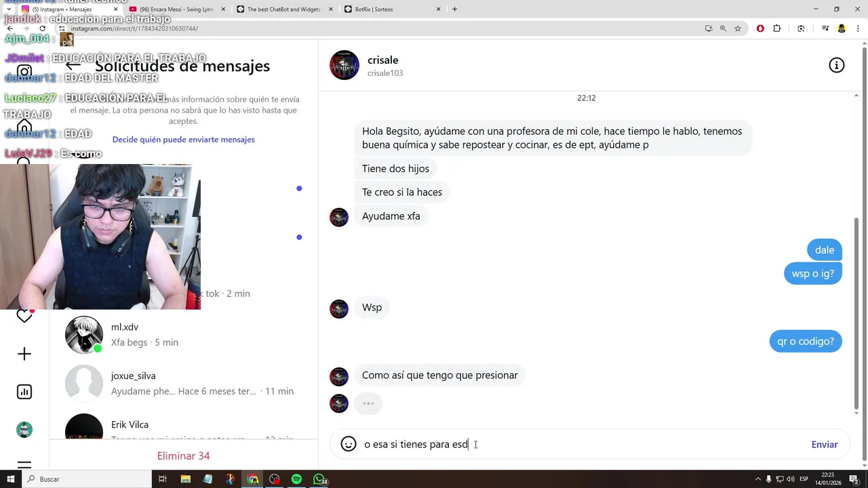Image resolution: width=868 pixels, height=488 pixels.
Task: Click the zoom magnifier in address bar
Action: click(723, 28)
